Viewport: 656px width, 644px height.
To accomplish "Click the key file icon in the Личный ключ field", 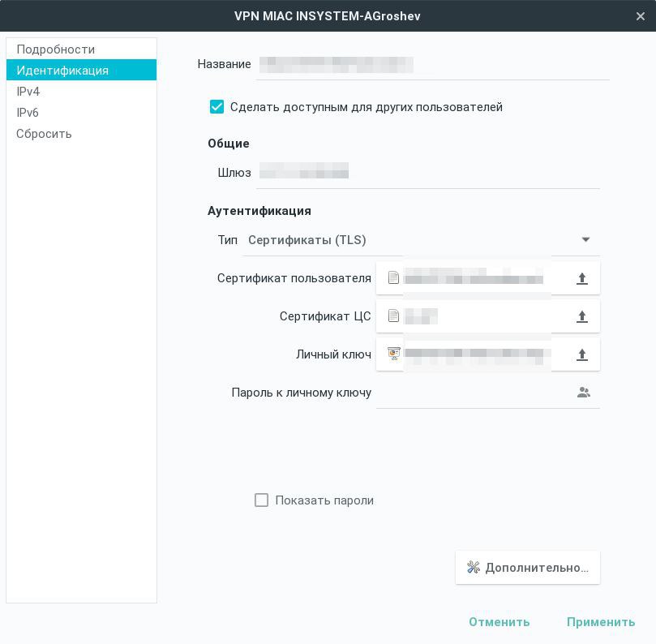I will (394, 354).
